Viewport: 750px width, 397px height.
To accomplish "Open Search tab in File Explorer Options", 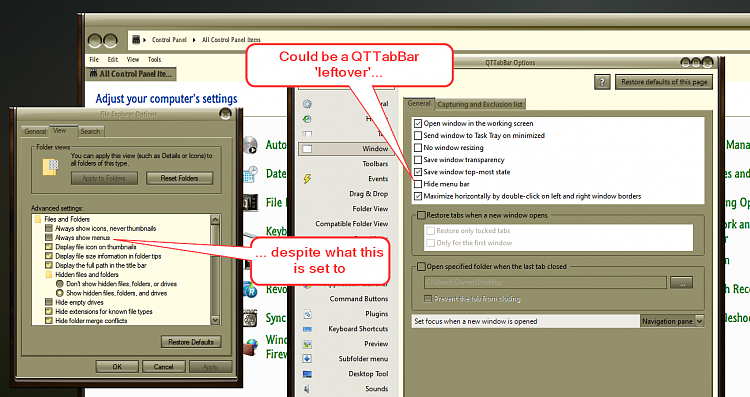I will point(90,131).
